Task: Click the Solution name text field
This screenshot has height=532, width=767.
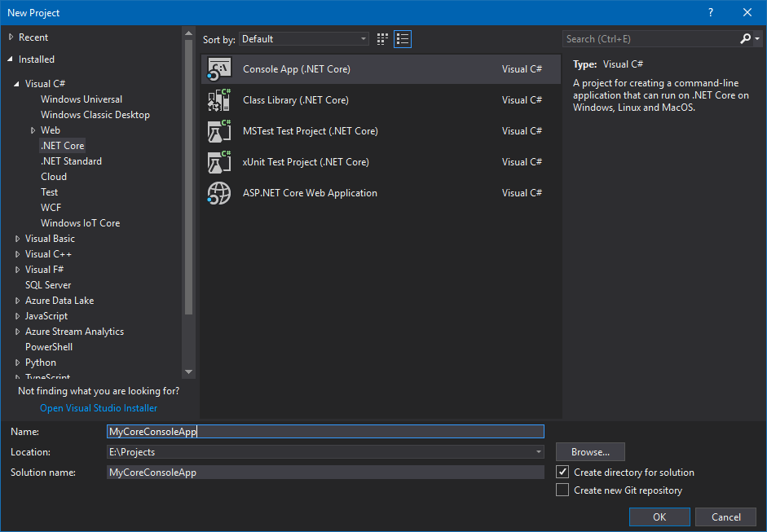Action: point(325,473)
